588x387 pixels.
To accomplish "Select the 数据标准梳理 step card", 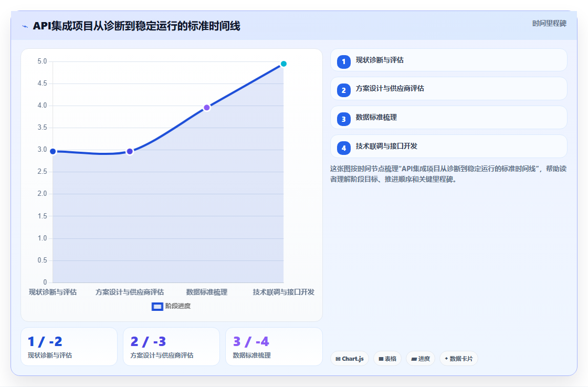I will [x=448, y=118].
